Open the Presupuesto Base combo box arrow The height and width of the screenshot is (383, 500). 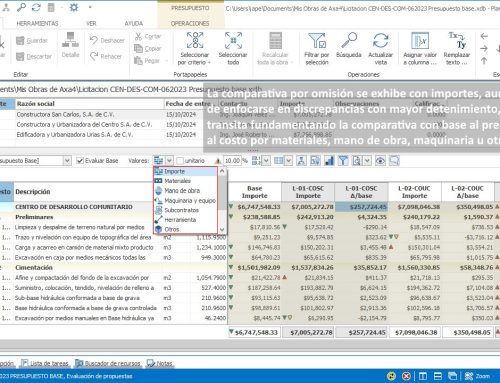click(x=67, y=161)
